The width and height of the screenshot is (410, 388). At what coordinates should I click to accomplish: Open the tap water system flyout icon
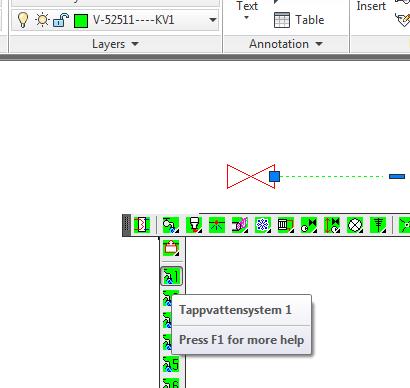[171, 225]
